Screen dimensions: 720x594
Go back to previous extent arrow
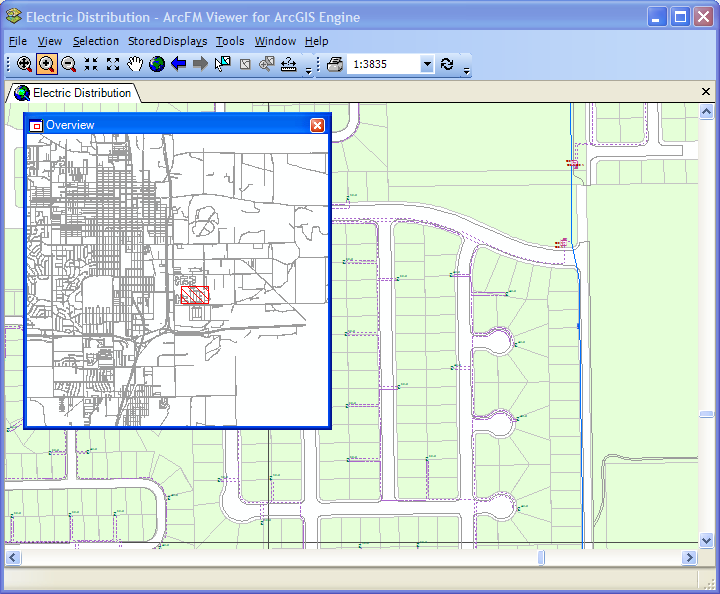pos(179,64)
